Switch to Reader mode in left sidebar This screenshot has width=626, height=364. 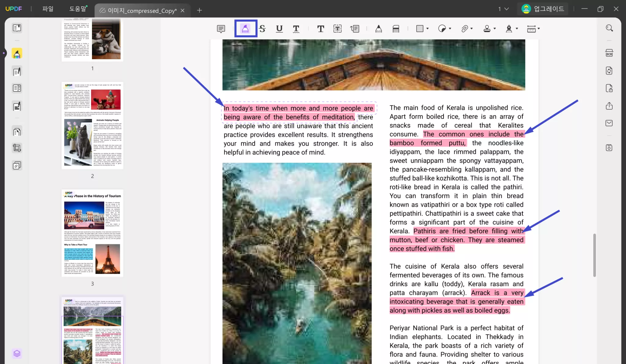click(17, 28)
